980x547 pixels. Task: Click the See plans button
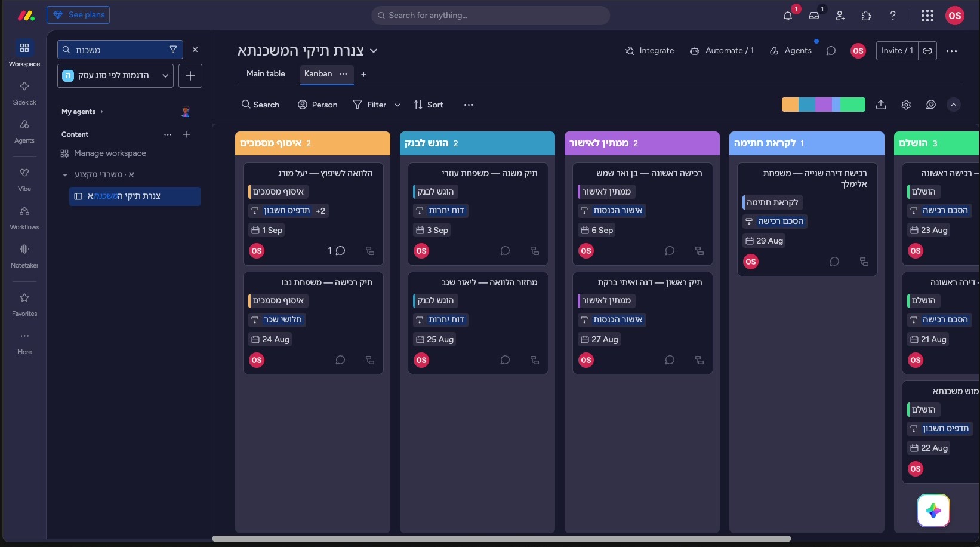point(78,15)
